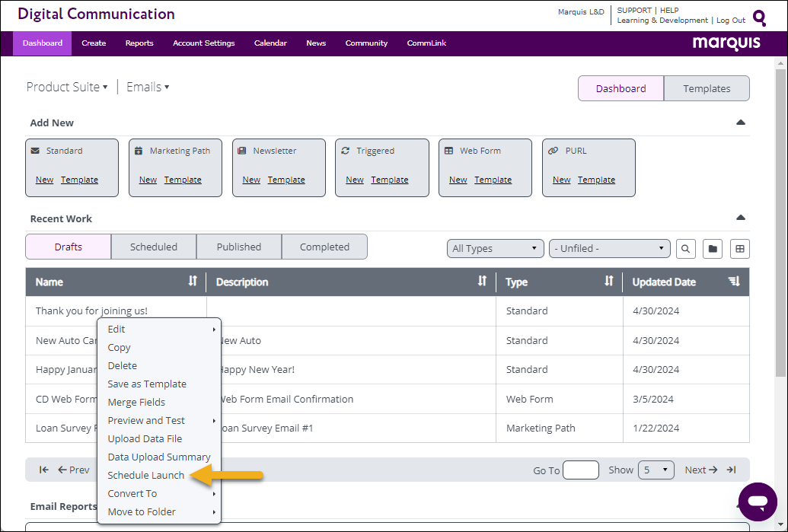
Task: Collapse the Add New section
Action: (x=740, y=123)
